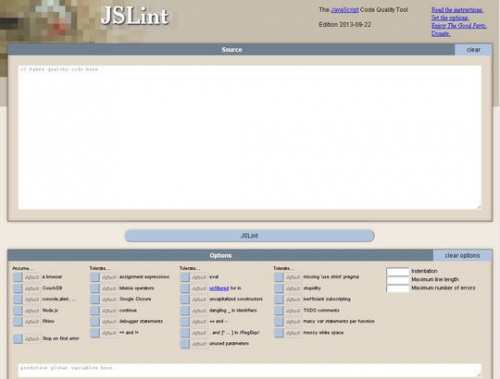Click the 'Source' panel heading

coord(232,50)
